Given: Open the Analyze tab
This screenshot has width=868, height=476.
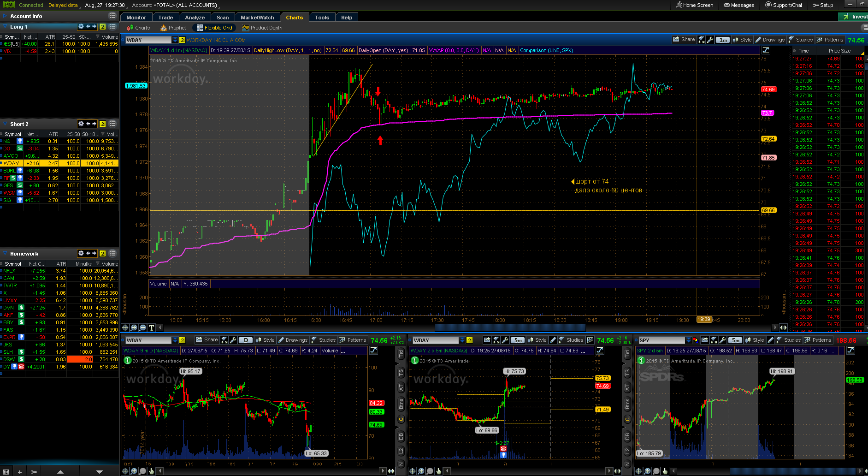Looking at the screenshot, I should (195, 18).
